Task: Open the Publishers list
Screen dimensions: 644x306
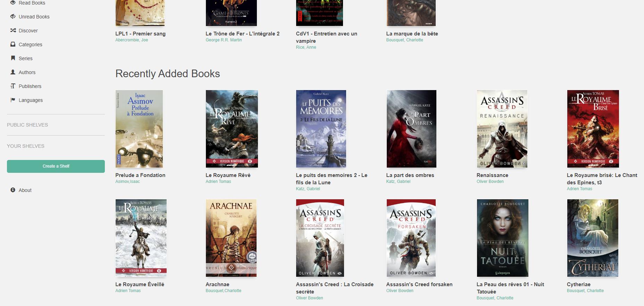Action: point(30,86)
